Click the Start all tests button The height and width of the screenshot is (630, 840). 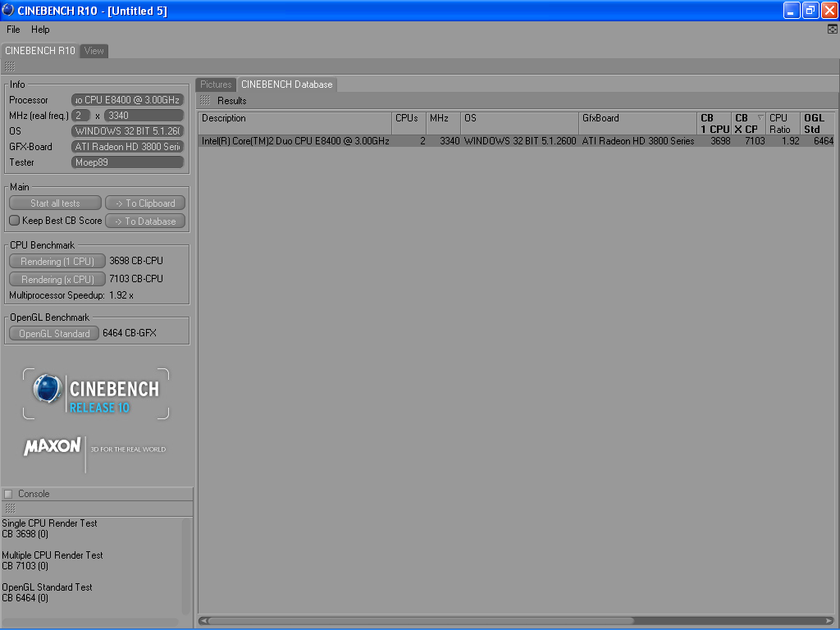55,203
